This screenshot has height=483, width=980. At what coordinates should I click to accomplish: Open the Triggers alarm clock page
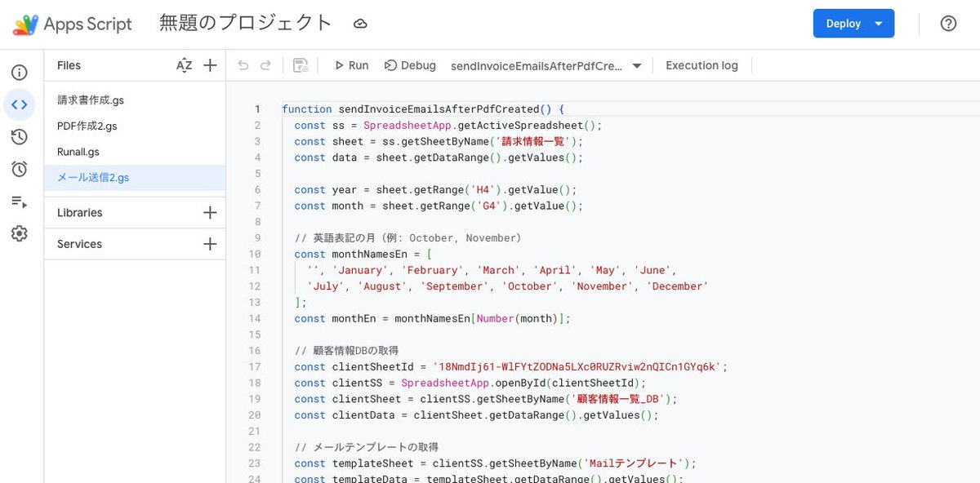coord(19,169)
